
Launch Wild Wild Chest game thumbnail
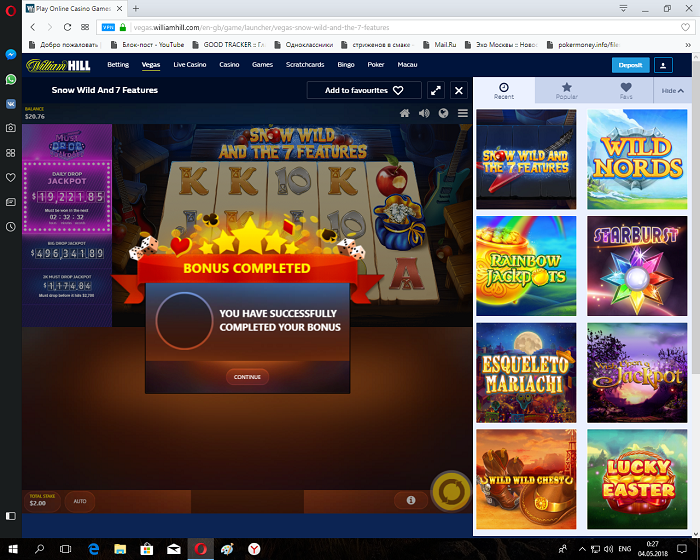coord(526,479)
